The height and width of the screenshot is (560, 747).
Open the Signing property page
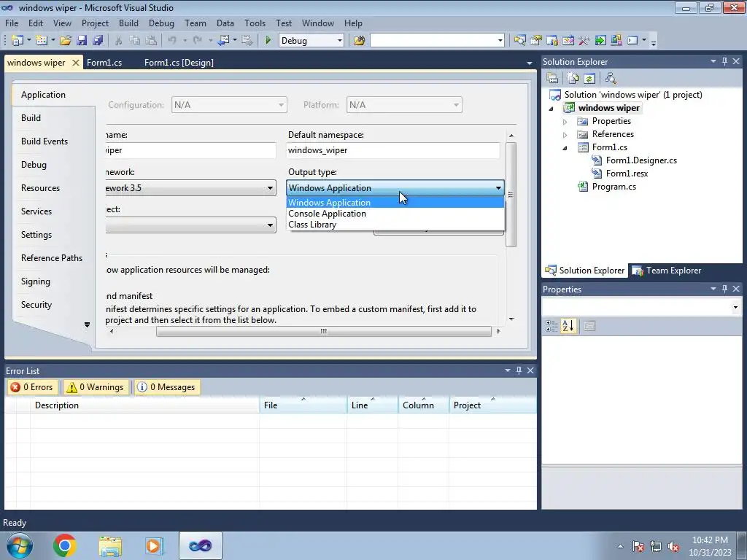coord(35,281)
